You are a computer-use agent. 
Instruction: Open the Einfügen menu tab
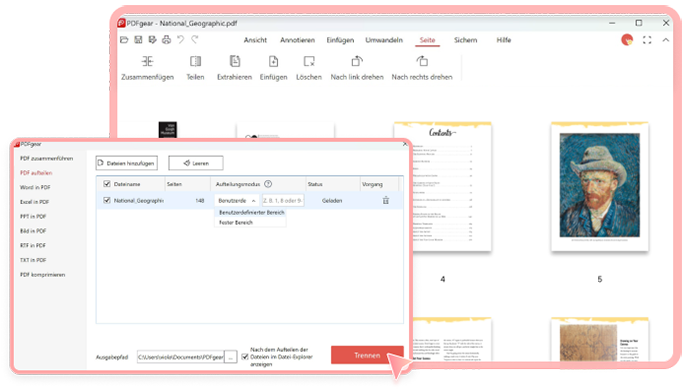coord(340,40)
